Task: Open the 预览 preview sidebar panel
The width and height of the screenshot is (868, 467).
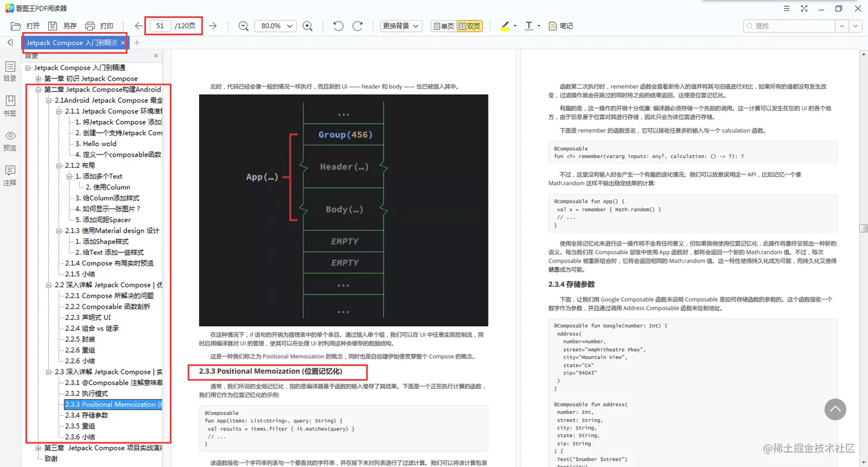Action: tap(10, 141)
